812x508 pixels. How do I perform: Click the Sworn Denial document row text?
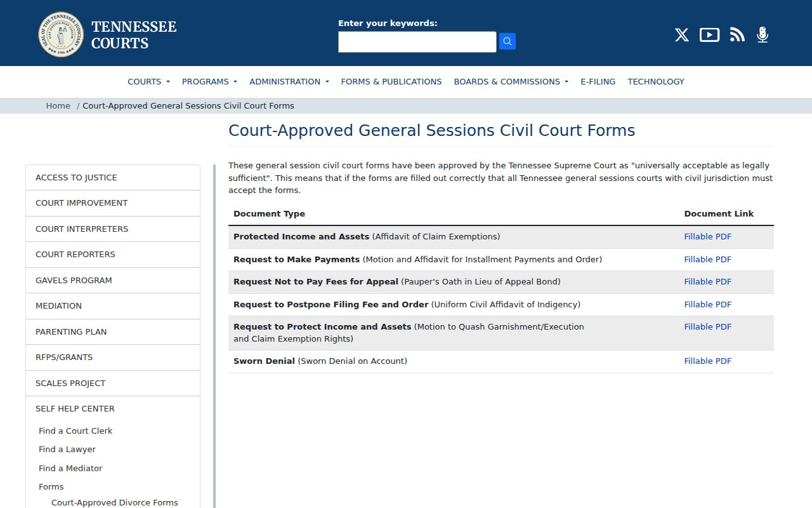[320, 361]
